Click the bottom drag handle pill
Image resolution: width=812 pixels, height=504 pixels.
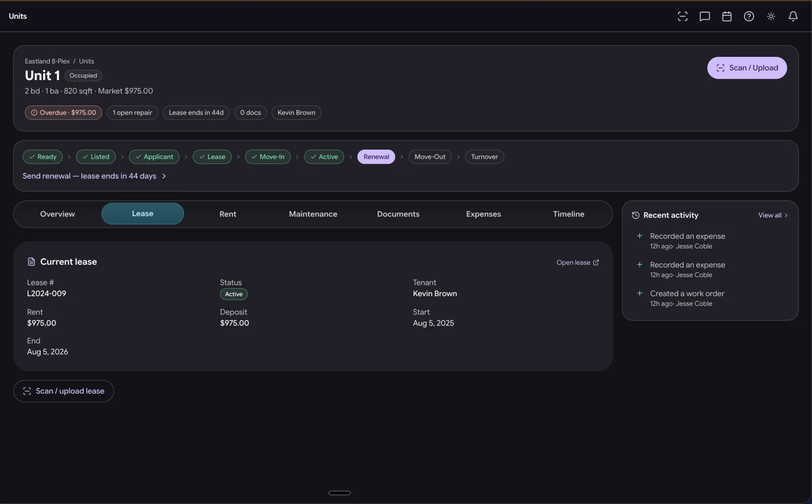pyautogui.click(x=340, y=493)
